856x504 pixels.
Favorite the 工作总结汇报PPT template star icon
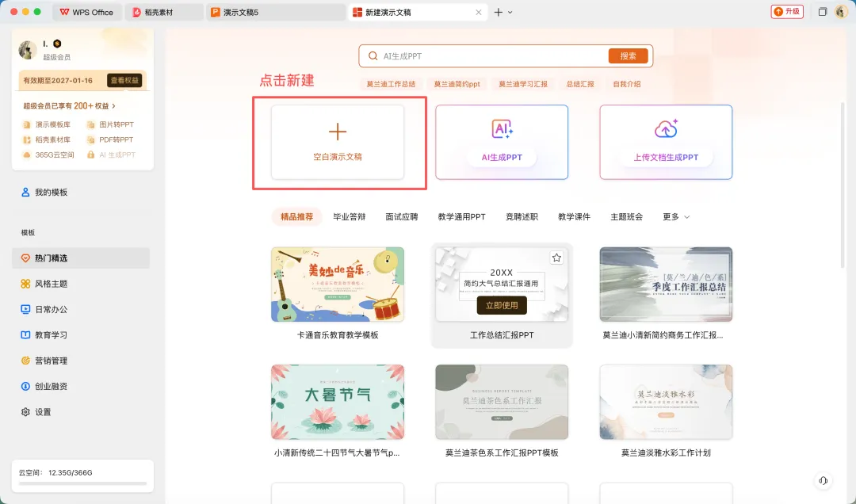[x=556, y=258]
